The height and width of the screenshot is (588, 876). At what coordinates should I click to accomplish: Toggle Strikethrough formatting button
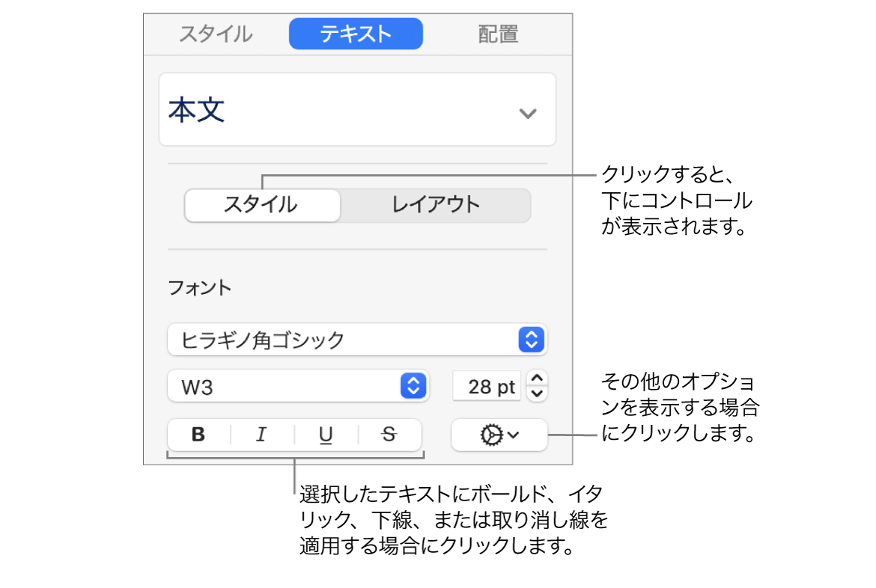pos(389,435)
